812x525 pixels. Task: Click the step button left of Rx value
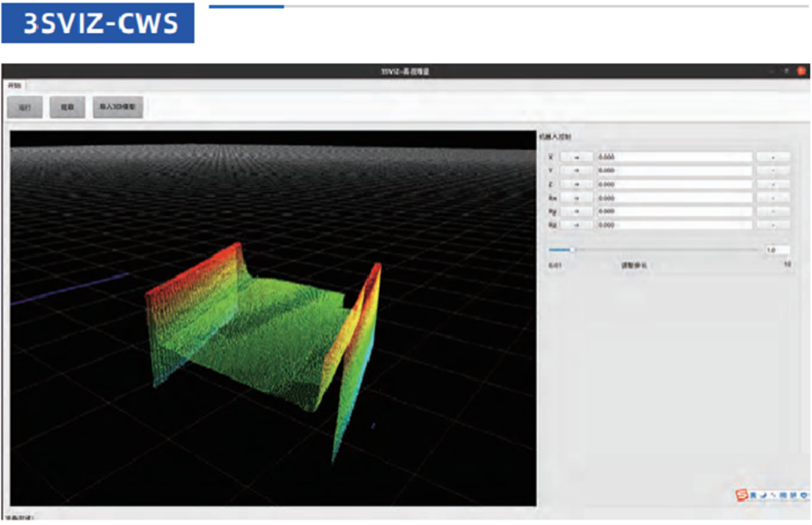576,198
